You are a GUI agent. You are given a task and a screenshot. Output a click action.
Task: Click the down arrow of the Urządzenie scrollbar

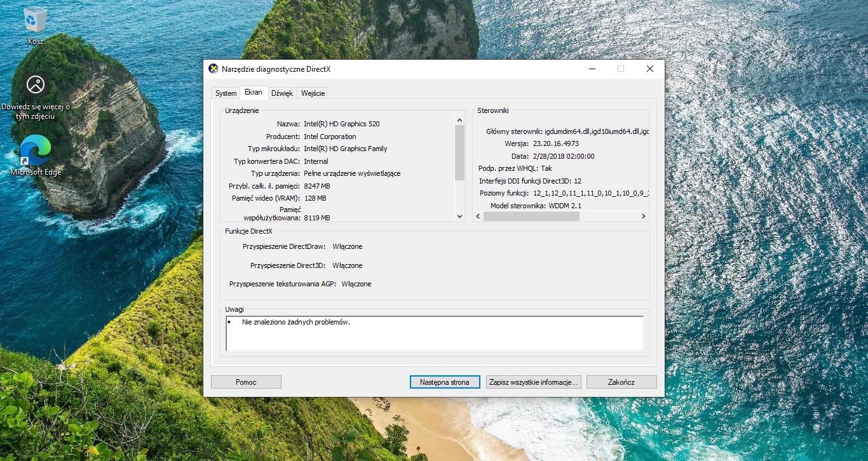(460, 217)
